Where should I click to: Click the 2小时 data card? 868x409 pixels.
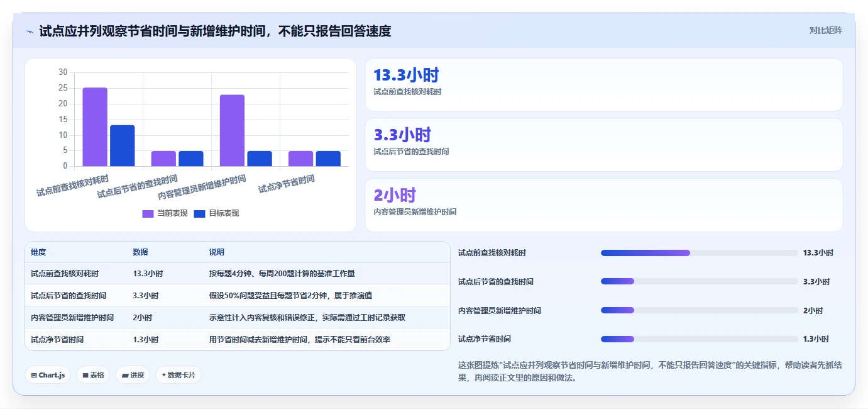pyautogui.click(x=603, y=205)
